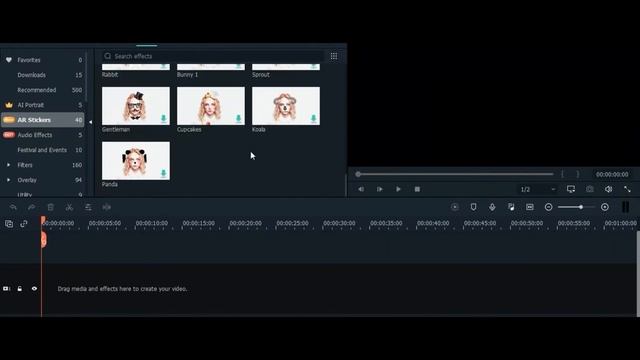Click the marker shield icon

pos(473,207)
